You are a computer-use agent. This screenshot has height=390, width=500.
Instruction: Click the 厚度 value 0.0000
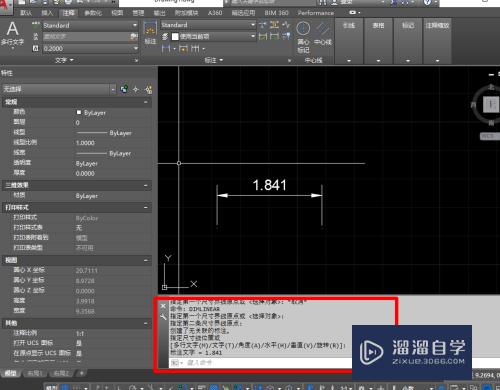tap(85, 173)
